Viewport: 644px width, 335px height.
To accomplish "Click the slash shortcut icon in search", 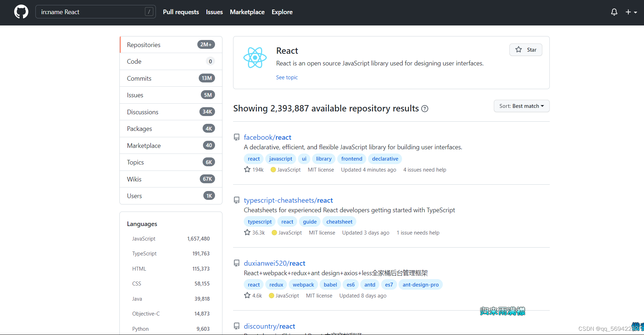I will point(149,12).
